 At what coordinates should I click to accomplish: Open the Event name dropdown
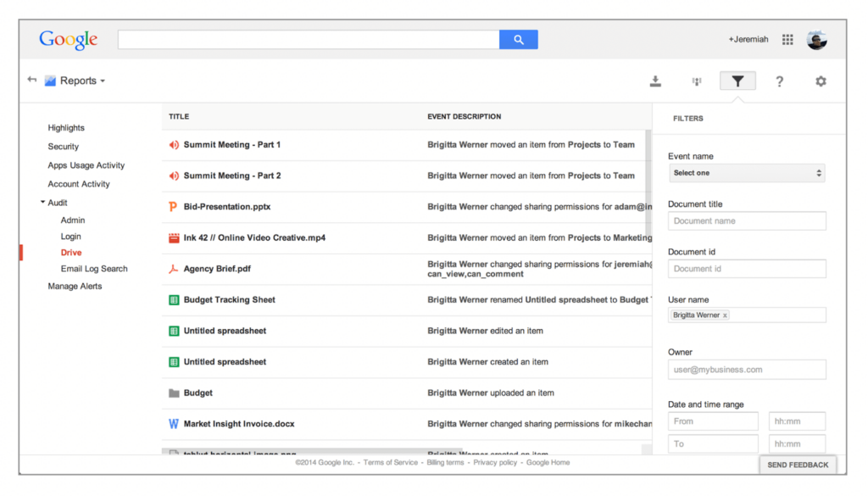(x=746, y=173)
